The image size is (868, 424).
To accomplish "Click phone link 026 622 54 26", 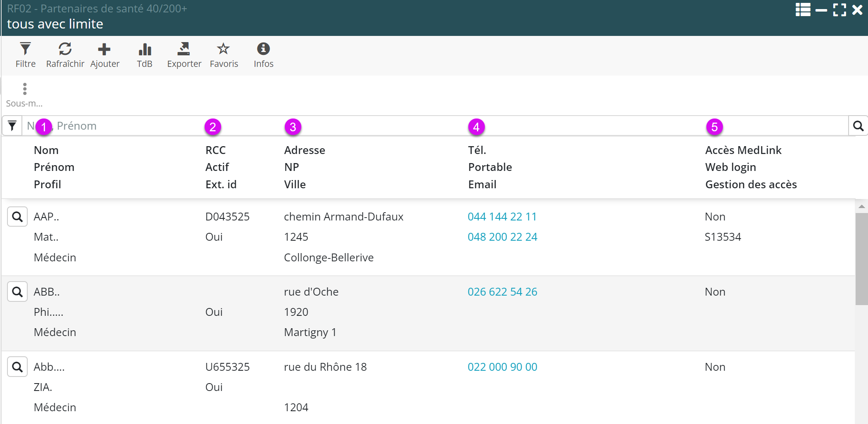I will coord(502,292).
